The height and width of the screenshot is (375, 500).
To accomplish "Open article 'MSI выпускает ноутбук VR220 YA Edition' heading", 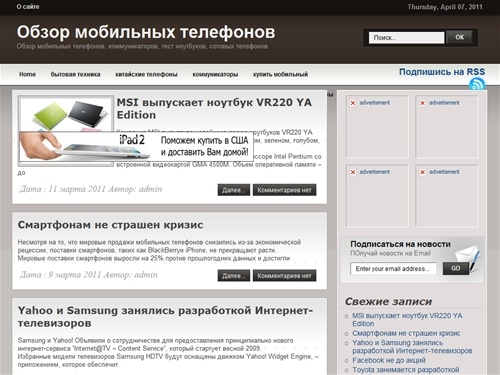I will (x=214, y=108).
